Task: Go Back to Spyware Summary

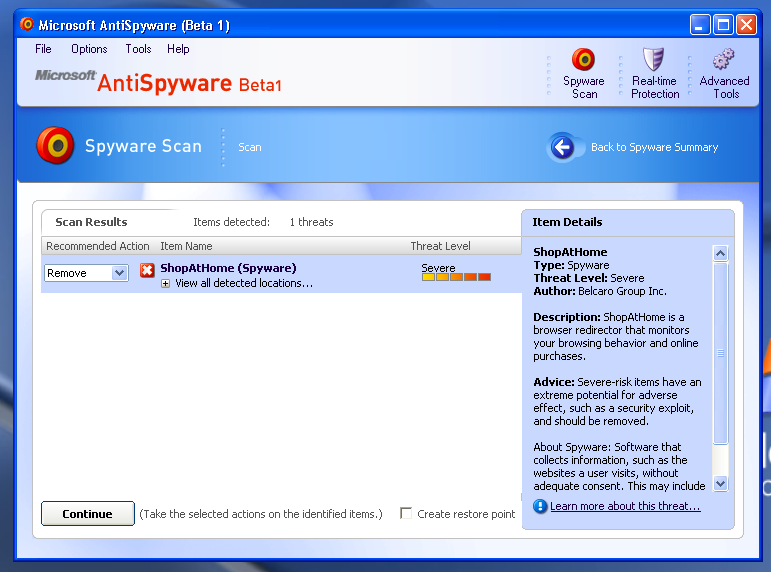Action: (x=654, y=147)
